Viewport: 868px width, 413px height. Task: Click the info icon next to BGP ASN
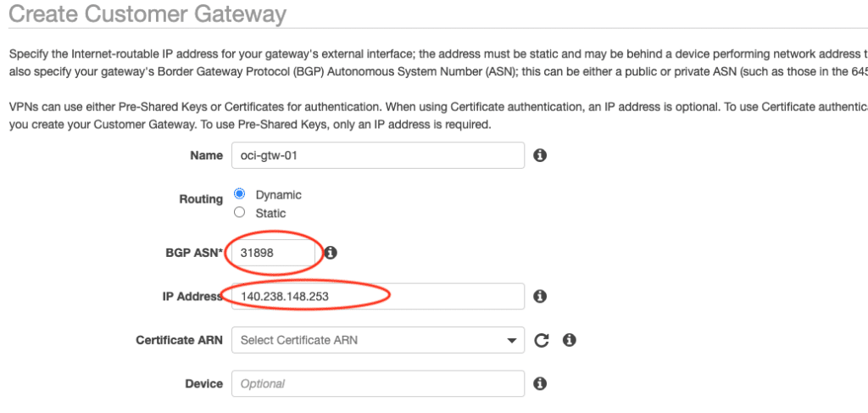[331, 253]
